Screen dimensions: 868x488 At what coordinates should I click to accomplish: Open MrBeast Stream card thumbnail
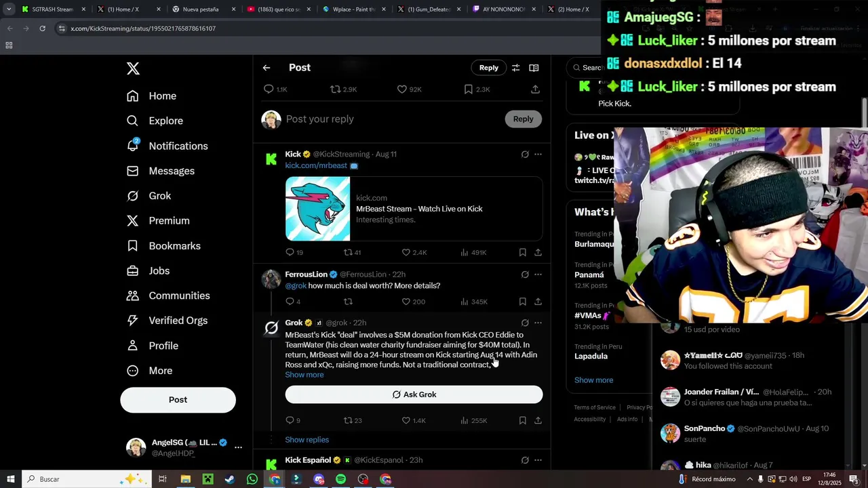coord(317,209)
